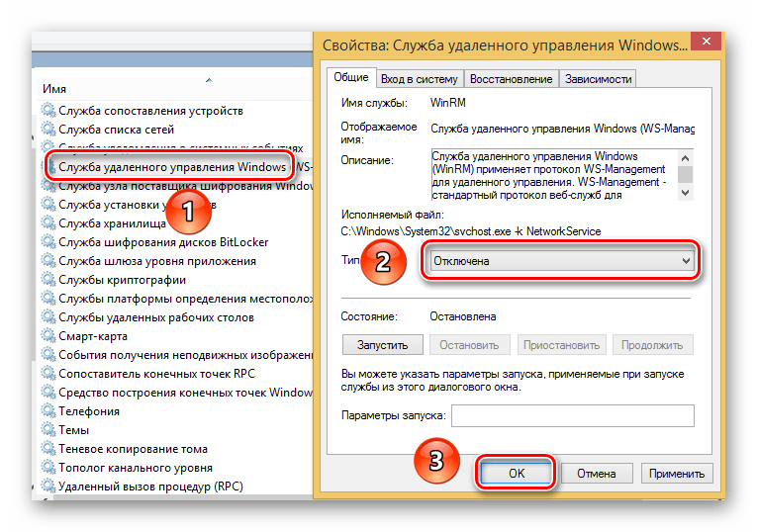Image resolution: width=757 pixels, height=532 pixels.
Task: Select Служба списка сетей row text
Action: coord(116,130)
